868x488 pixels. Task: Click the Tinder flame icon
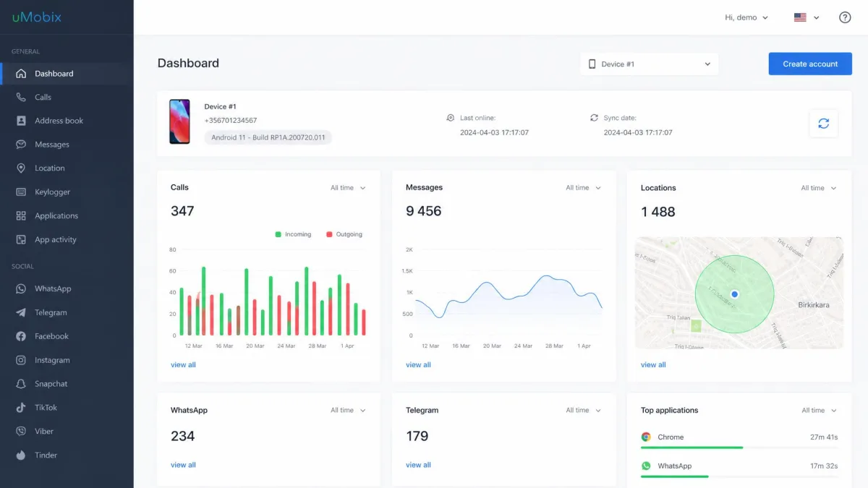point(20,455)
